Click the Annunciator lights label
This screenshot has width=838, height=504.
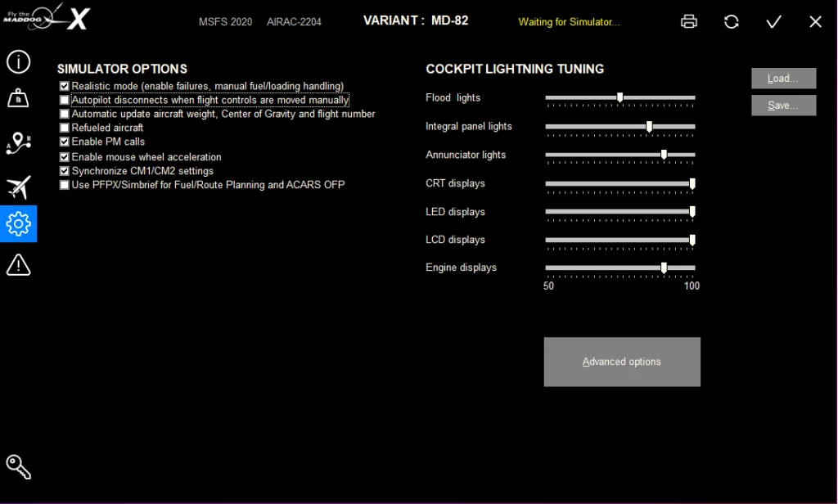pyautogui.click(x=466, y=155)
